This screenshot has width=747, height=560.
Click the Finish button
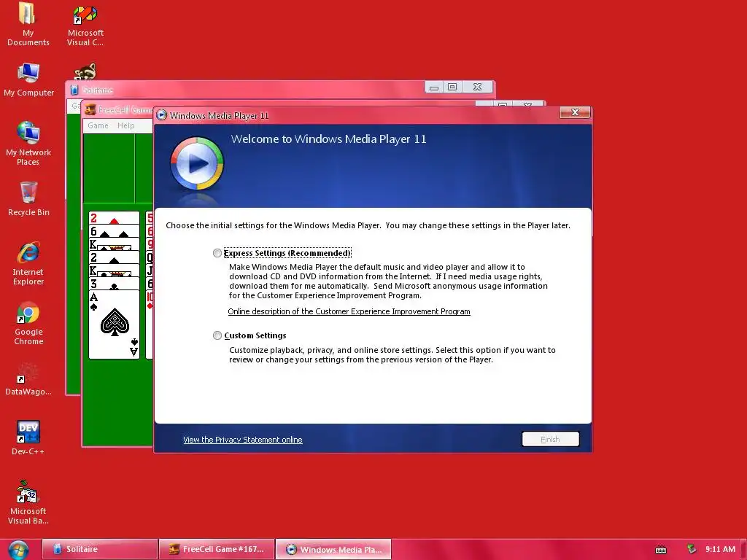click(x=550, y=439)
